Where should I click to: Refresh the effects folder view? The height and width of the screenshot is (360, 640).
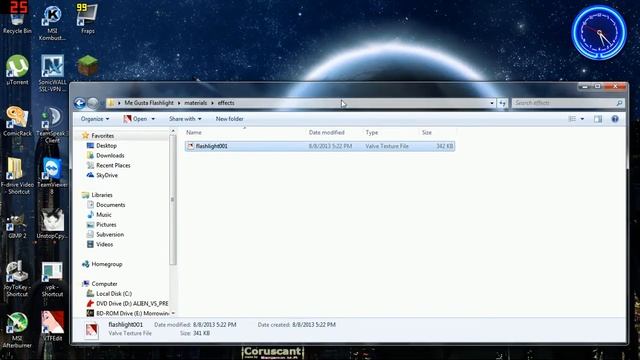pyautogui.click(x=502, y=103)
